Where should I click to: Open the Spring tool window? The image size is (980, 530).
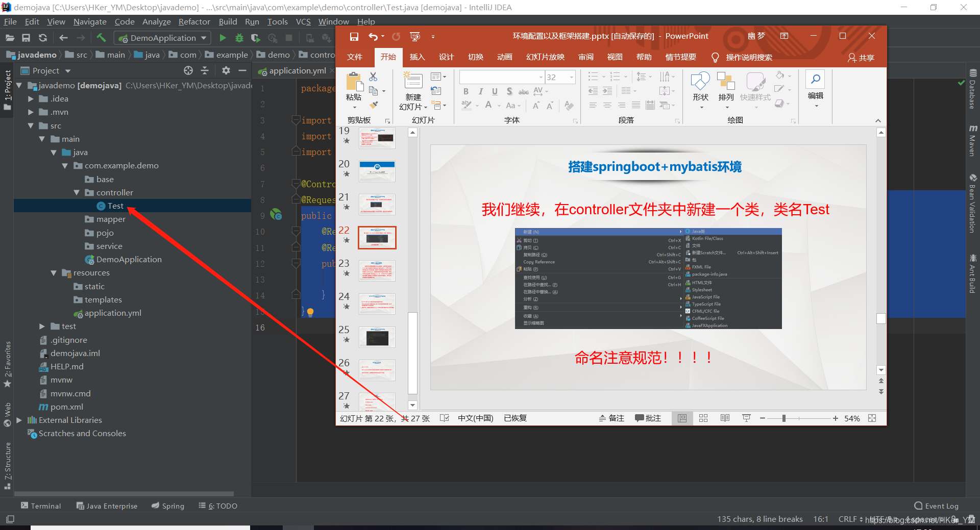click(x=168, y=506)
